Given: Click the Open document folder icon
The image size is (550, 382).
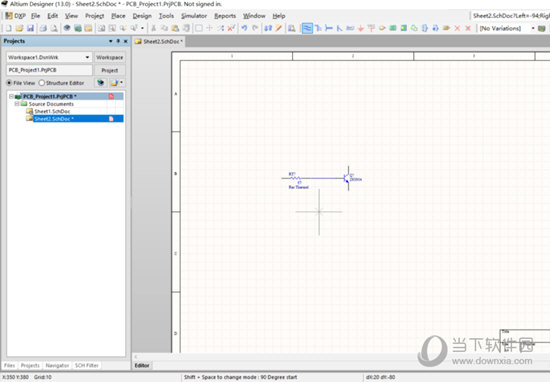Looking at the screenshot, I should tap(19, 28).
